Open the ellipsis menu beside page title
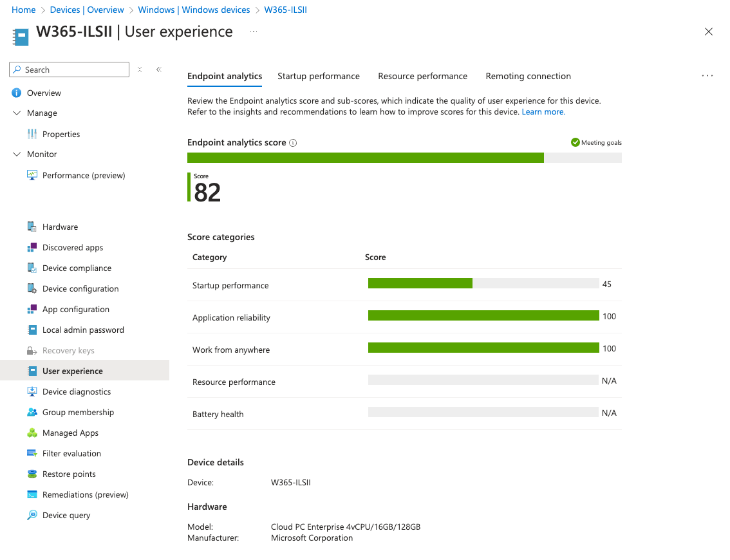The image size is (730, 560). (253, 32)
